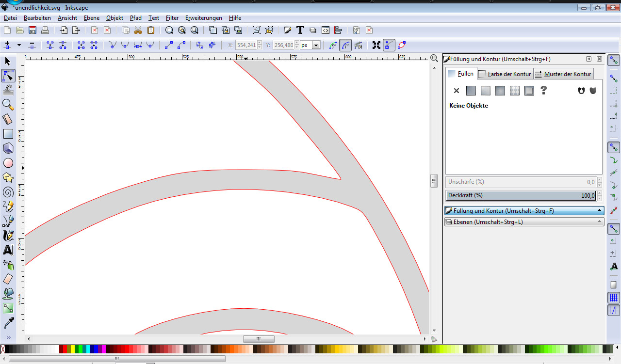The width and height of the screenshot is (621, 364).
Task: Select the Ellipse circle tool
Action: tap(8, 163)
